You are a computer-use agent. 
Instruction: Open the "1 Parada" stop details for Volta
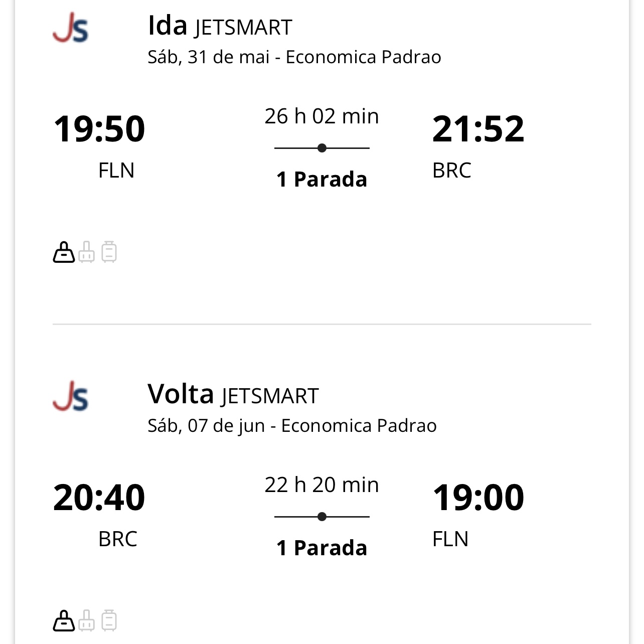coord(321,548)
